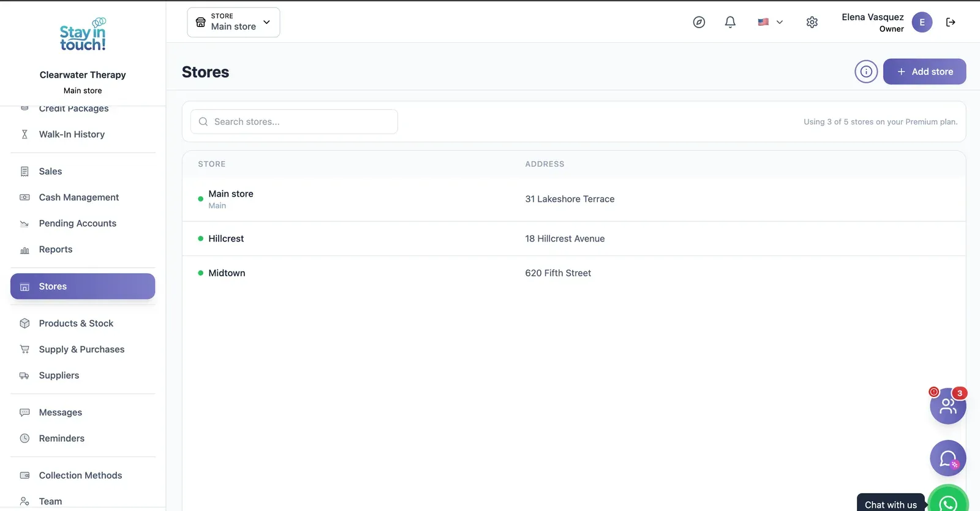Click address 620 Fifth Street

(x=558, y=273)
